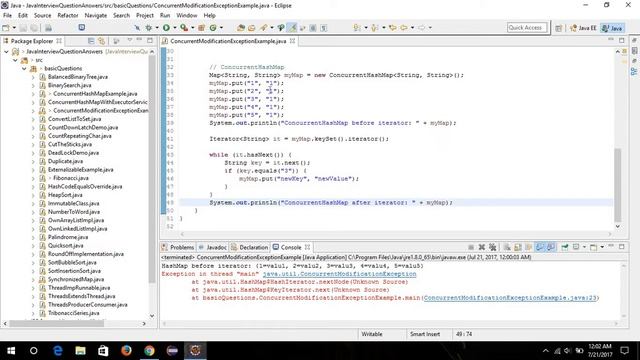Screen dimensions: 640x360
Task: Click the New file toolbar icon
Action: pyautogui.click(x=6, y=28)
